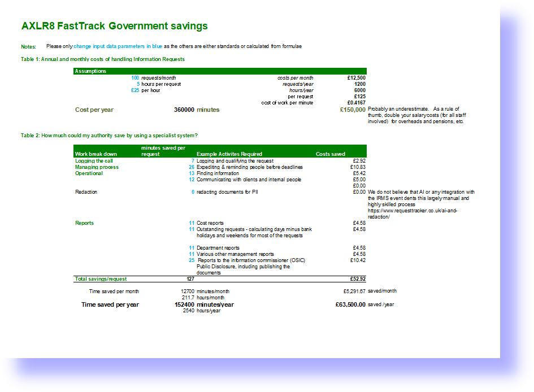
Task: Select the 'Operational' row label
Action: click(x=89, y=173)
